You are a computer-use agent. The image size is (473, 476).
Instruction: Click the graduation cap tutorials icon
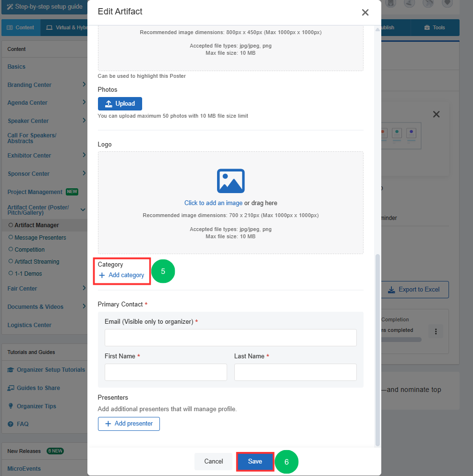(11, 370)
